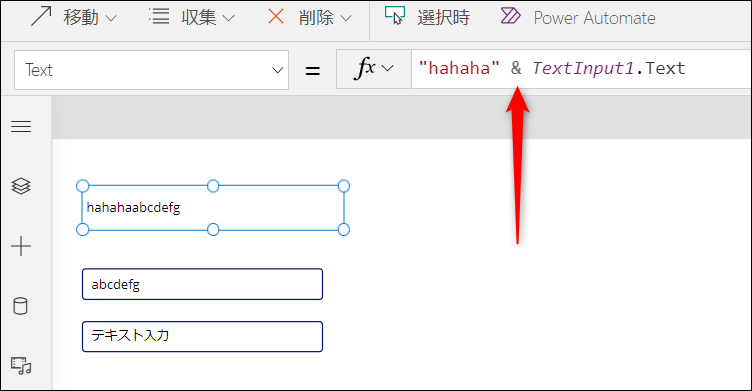The width and height of the screenshot is (752, 391).
Task: Open the Media icon in sidebar
Action: click(21, 366)
